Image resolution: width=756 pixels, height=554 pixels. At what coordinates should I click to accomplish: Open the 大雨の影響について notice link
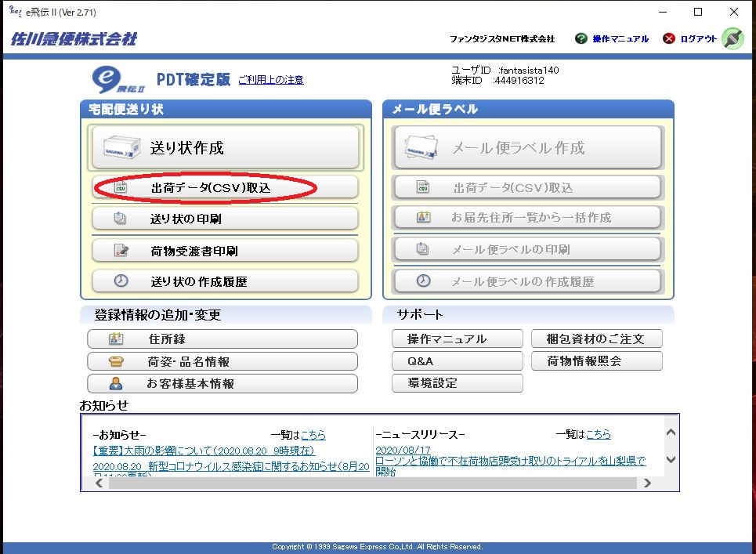[x=203, y=451]
